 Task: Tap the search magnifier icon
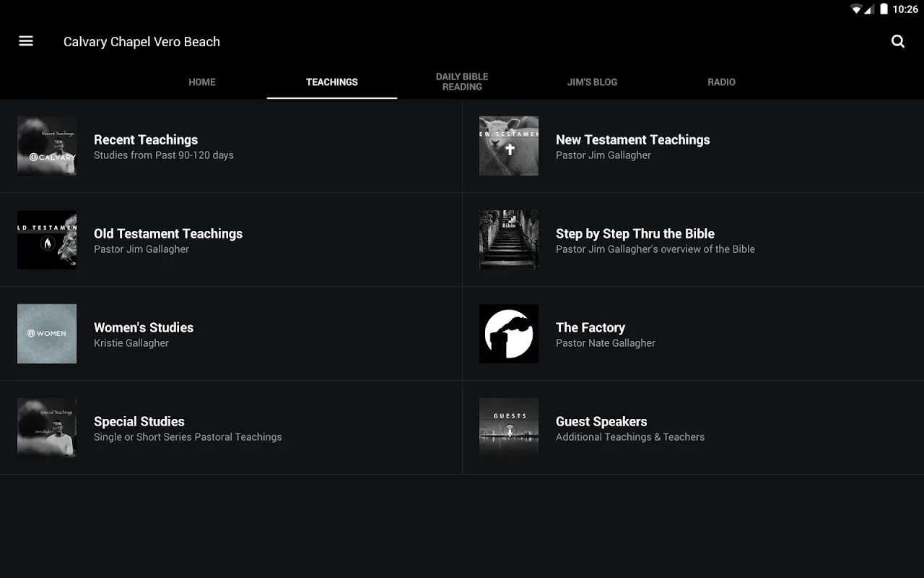897,41
